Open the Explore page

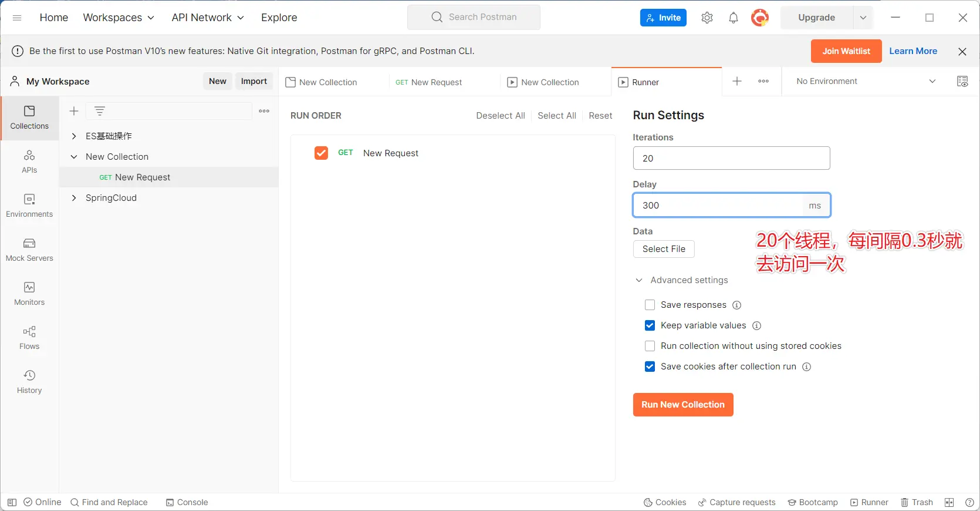pos(279,18)
